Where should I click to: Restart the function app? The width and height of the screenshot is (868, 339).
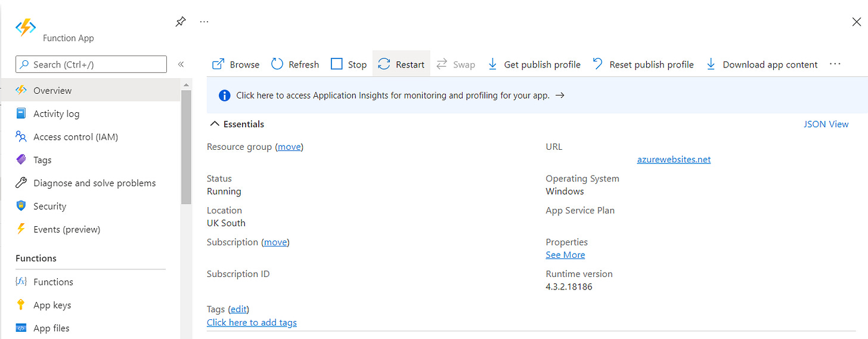click(x=401, y=64)
